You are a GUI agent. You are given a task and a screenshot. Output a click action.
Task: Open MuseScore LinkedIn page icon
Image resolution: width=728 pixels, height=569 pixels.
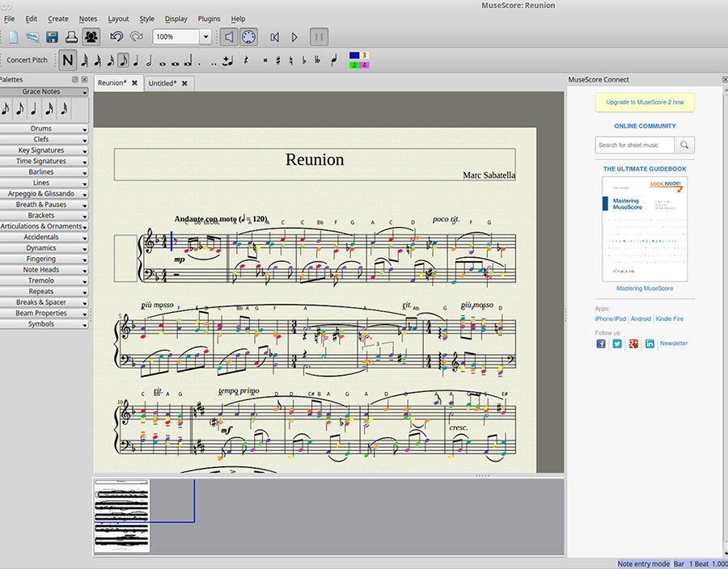(x=650, y=344)
